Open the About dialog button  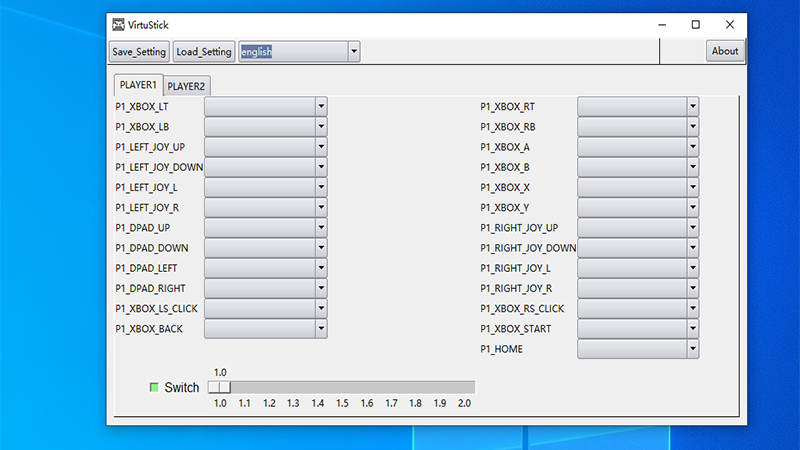click(x=725, y=52)
